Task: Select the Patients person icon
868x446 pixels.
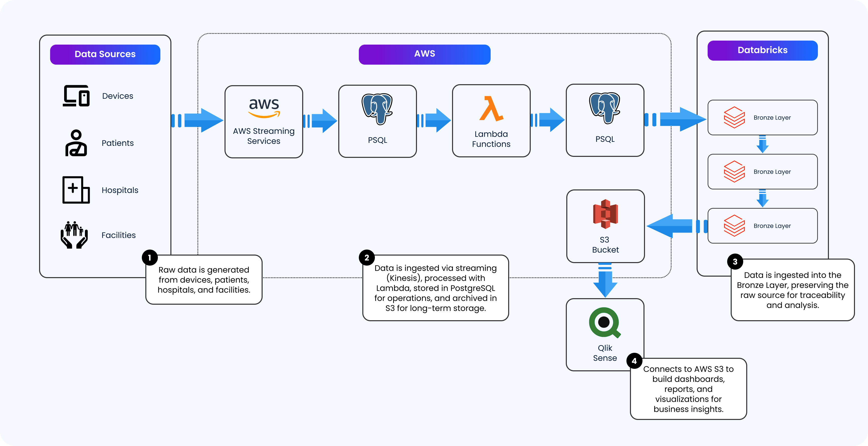Action: (76, 143)
